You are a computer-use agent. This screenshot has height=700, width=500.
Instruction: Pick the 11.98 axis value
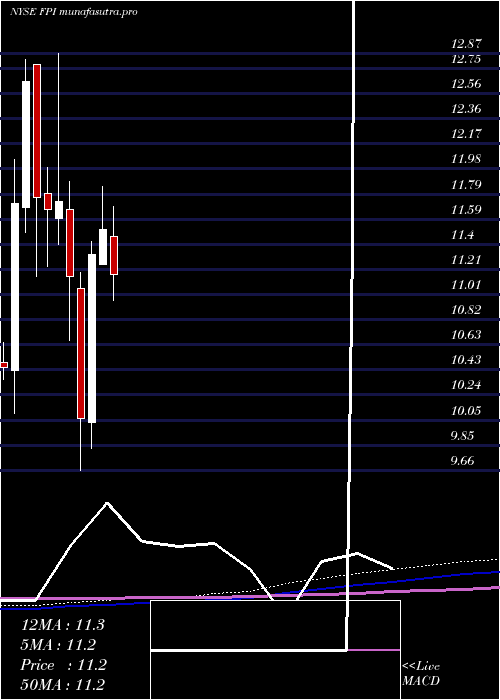(x=466, y=159)
